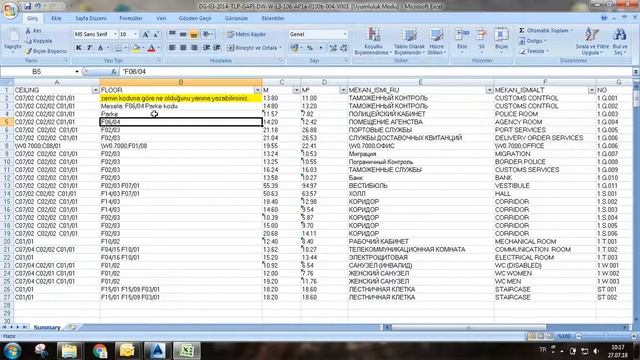Open the Name Box dropdown arrow

click(x=76, y=71)
